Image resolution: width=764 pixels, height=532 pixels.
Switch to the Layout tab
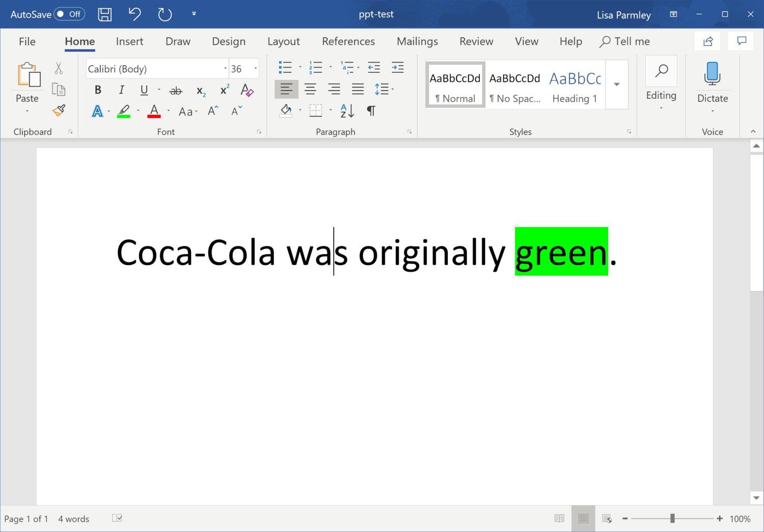(x=284, y=42)
